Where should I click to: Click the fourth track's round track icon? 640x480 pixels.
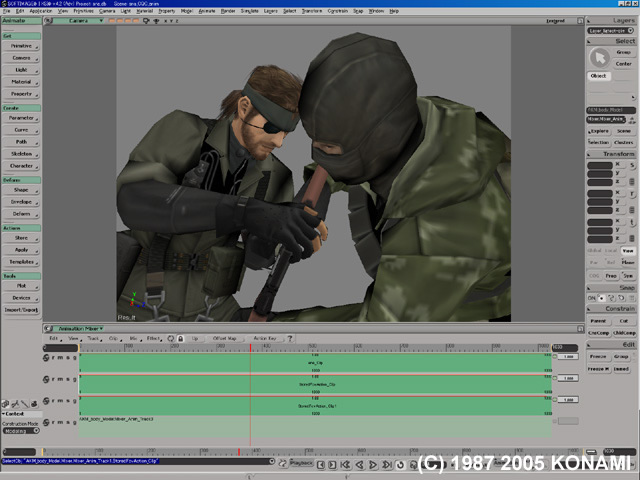click(x=46, y=422)
